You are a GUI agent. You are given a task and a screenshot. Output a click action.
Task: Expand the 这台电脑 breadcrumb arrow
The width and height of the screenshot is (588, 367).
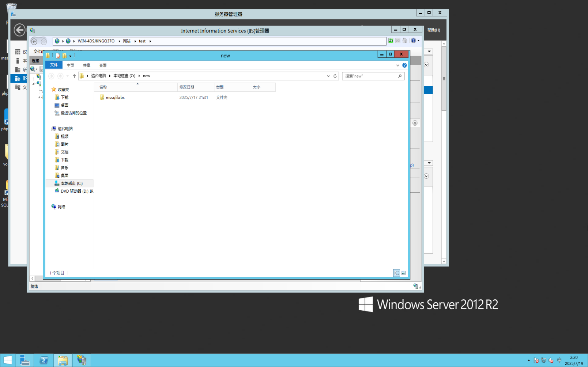[x=109, y=76]
